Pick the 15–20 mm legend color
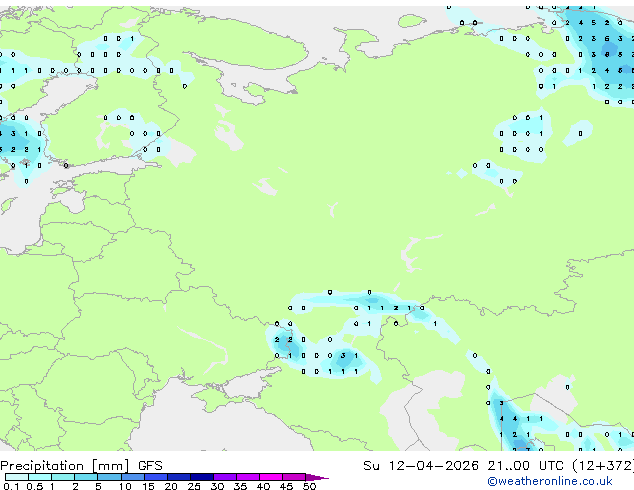This screenshot has width=634, height=490. (x=156, y=477)
